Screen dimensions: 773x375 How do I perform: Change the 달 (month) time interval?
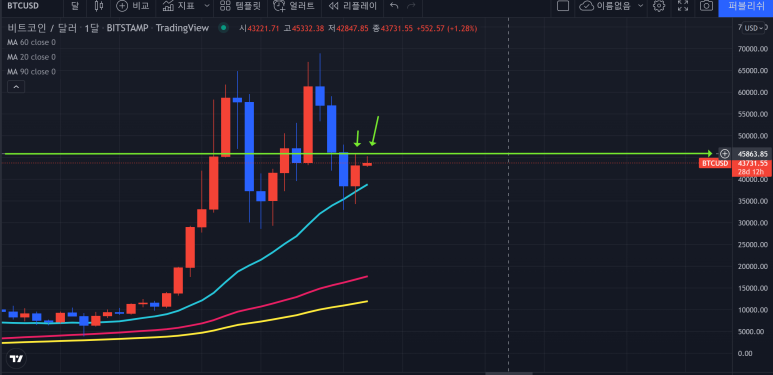tap(74, 6)
